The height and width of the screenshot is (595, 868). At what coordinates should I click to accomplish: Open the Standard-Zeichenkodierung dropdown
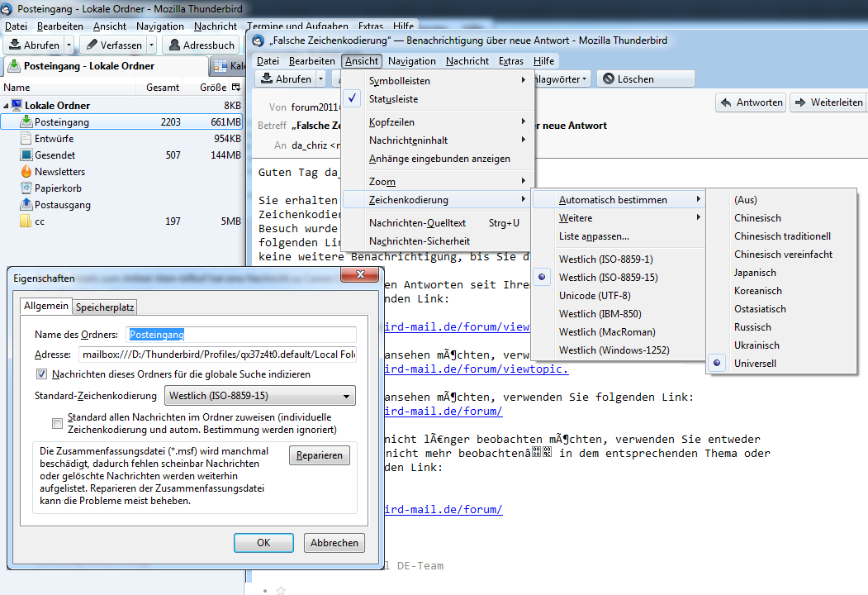pos(260,396)
